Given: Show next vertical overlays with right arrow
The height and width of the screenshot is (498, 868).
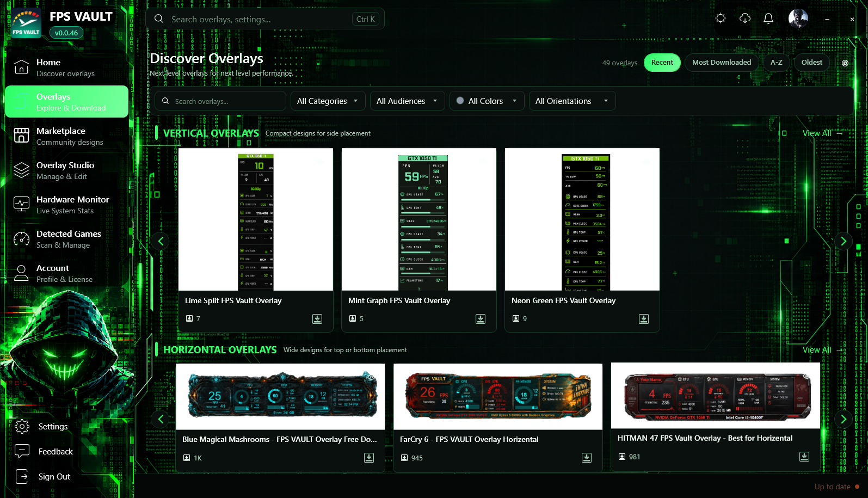Looking at the screenshot, I should point(844,241).
